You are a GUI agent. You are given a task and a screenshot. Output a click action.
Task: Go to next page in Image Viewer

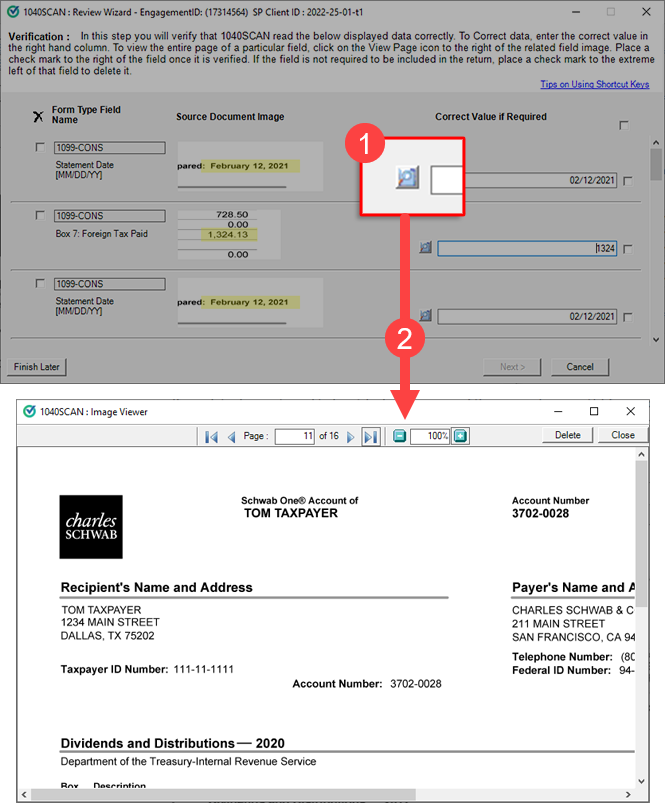point(351,437)
